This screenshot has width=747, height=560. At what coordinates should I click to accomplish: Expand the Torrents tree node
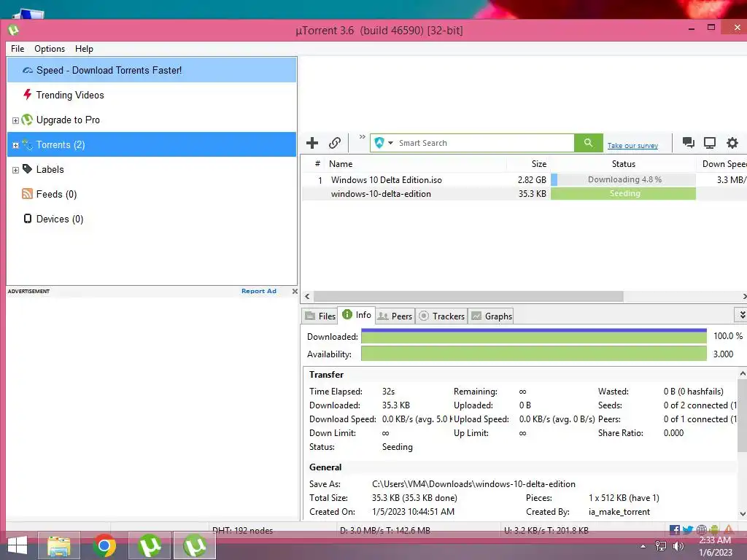click(15, 145)
